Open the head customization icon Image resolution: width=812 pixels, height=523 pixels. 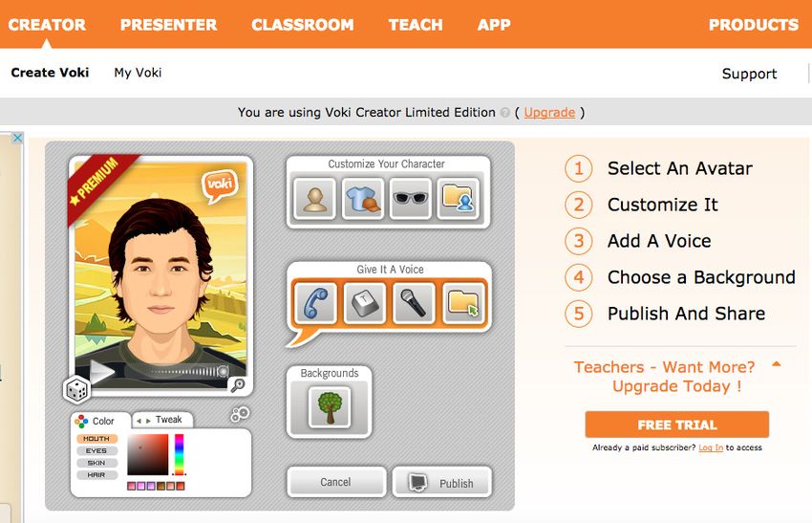click(315, 199)
